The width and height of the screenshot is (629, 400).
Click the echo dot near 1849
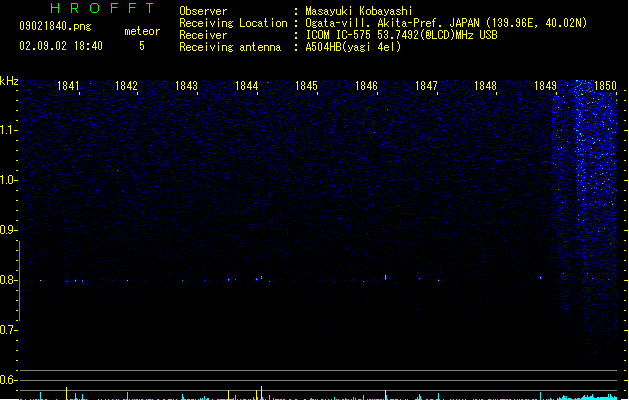tap(540, 278)
